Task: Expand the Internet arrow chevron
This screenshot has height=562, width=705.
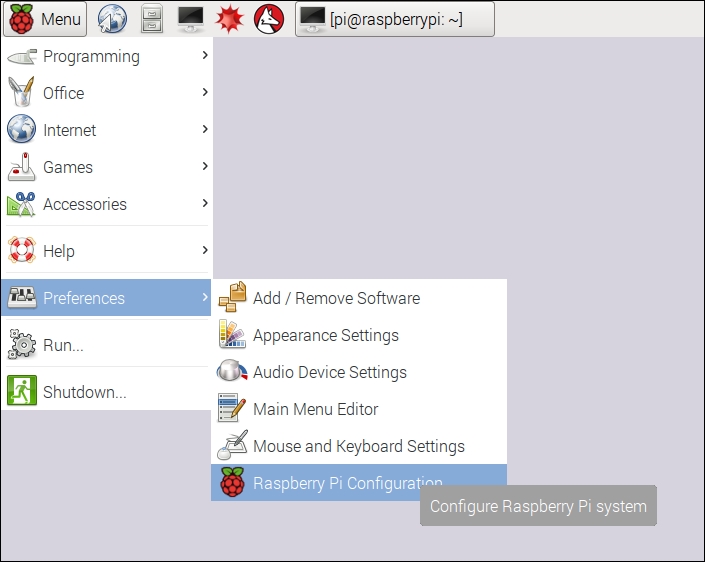Action: tap(205, 129)
